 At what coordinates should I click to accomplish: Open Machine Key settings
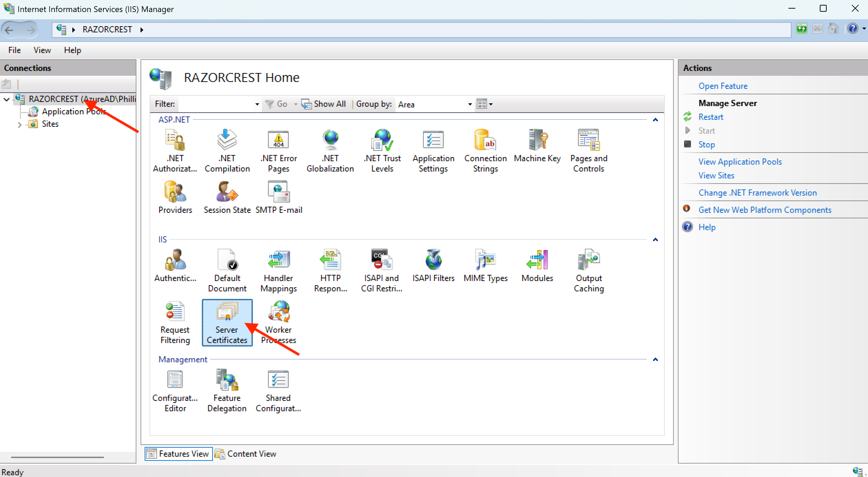click(537, 150)
